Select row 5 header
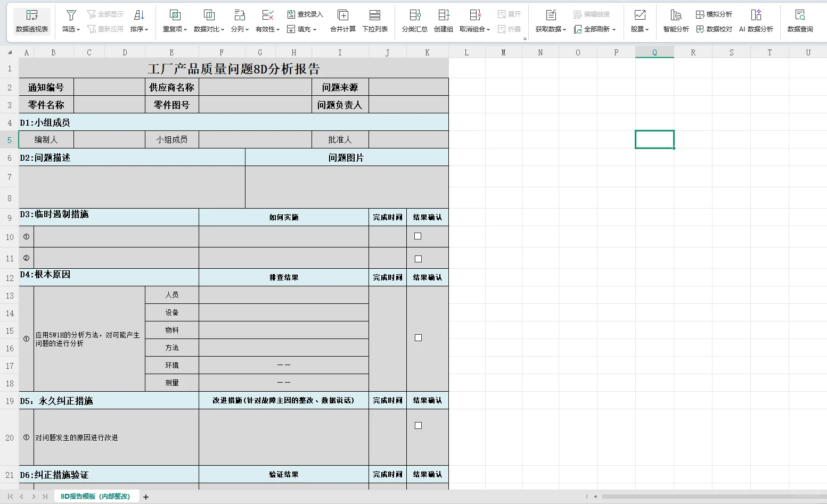Viewport: 827px width, 504px height. [x=9, y=140]
